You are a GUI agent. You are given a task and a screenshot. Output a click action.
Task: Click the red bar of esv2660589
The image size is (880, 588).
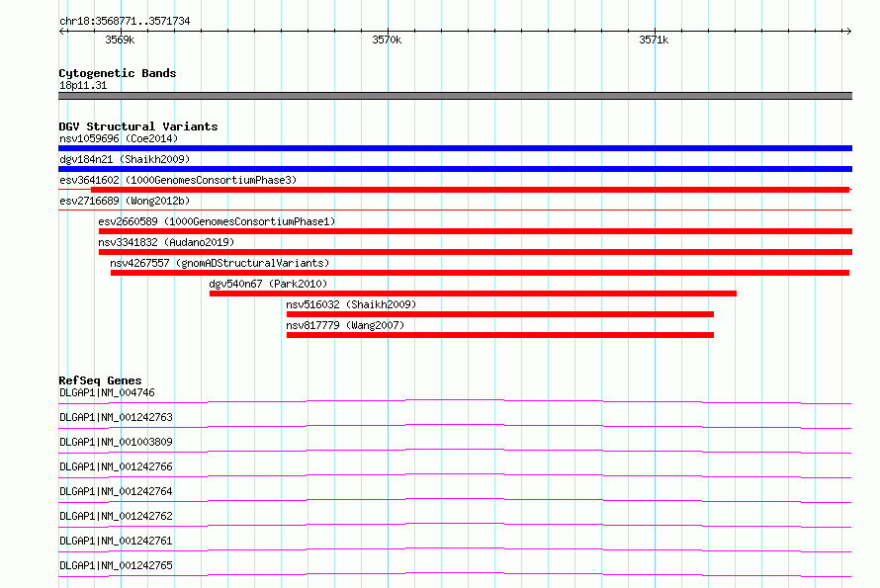[x=476, y=231]
